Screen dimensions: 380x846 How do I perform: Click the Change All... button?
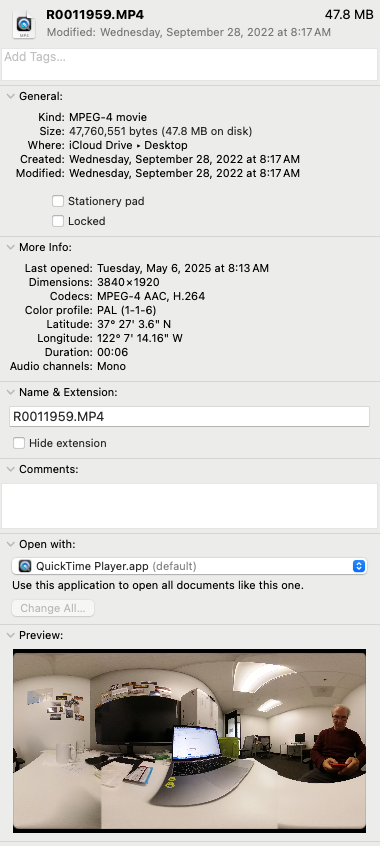click(x=53, y=608)
